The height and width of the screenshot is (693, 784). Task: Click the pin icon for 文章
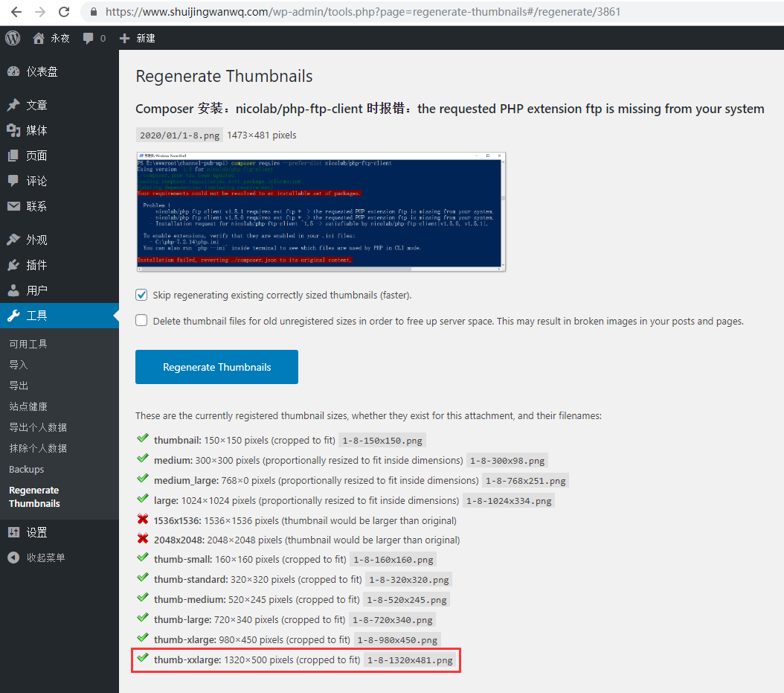click(13, 105)
